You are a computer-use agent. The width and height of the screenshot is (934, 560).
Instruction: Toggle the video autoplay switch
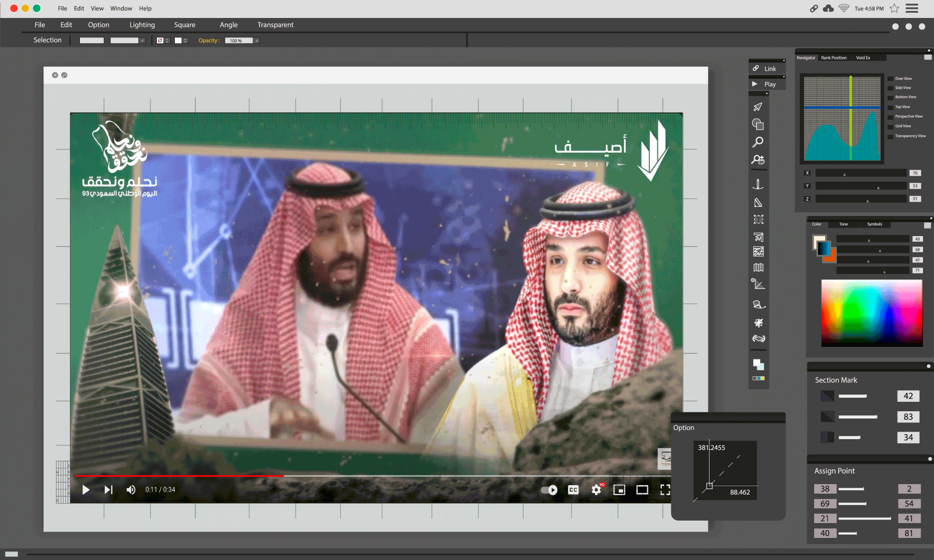pos(549,490)
